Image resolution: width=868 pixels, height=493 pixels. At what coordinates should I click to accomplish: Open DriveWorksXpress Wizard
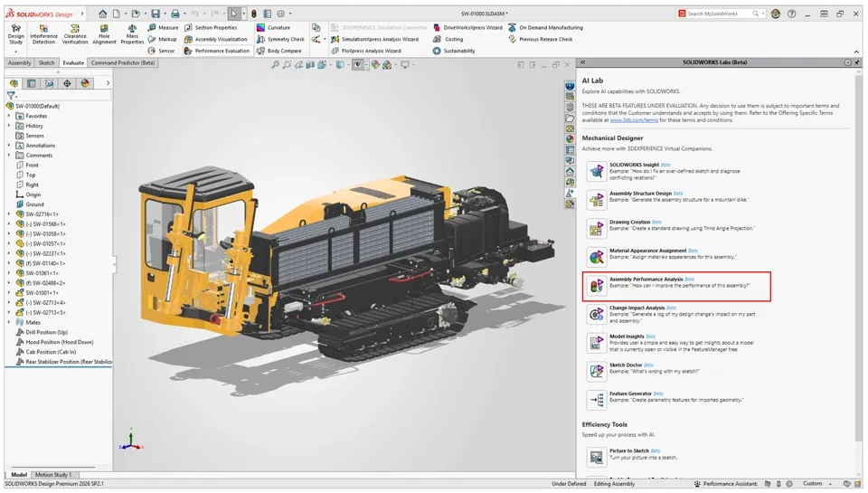click(467, 28)
